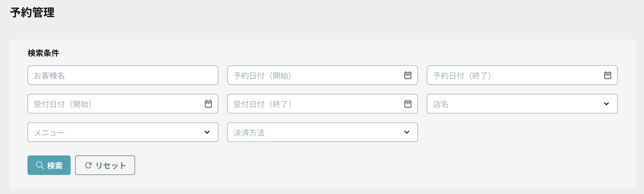Open the 店名 select box

point(522,104)
